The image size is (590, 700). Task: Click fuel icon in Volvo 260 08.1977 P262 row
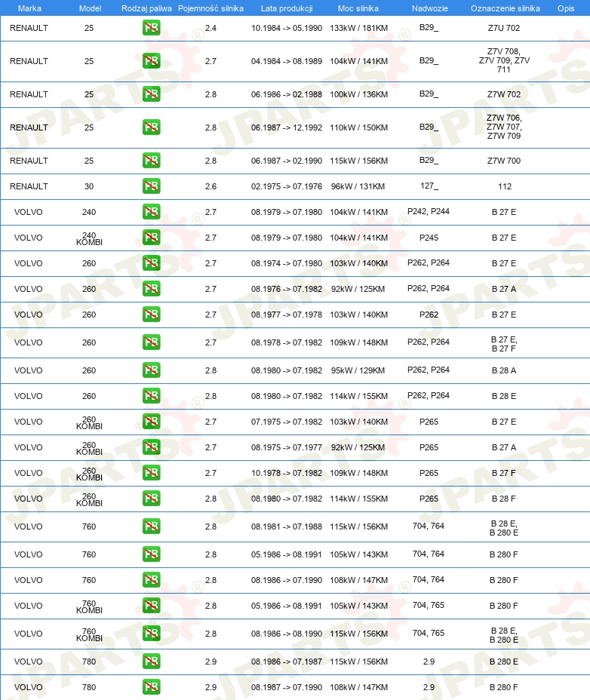(152, 315)
